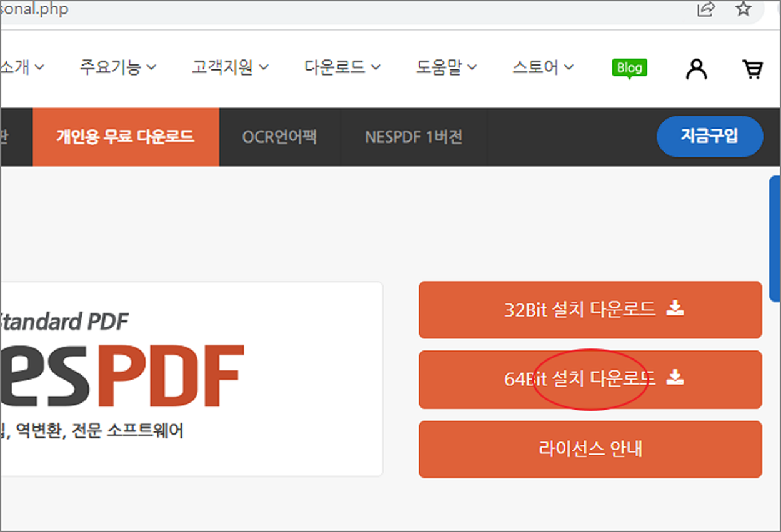Click the share icon in address bar
The image size is (781, 532).
click(706, 9)
